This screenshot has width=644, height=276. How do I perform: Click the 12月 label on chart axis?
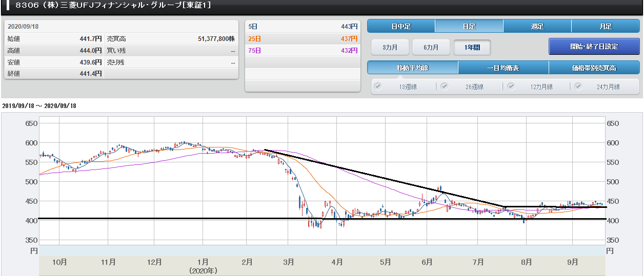click(x=154, y=262)
